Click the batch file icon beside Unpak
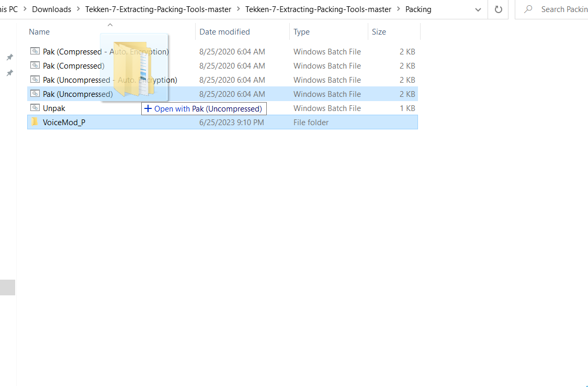The height and width of the screenshot is (387, 588). coord(35,108)
